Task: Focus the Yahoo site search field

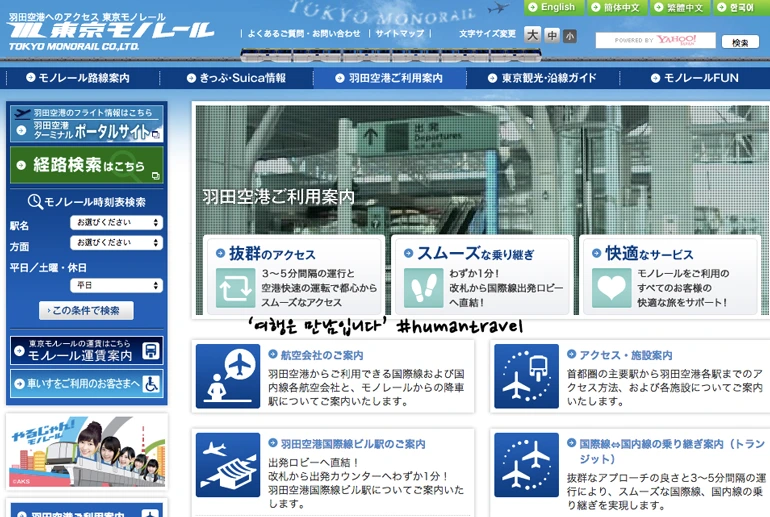Action: [x=655, y=40]
